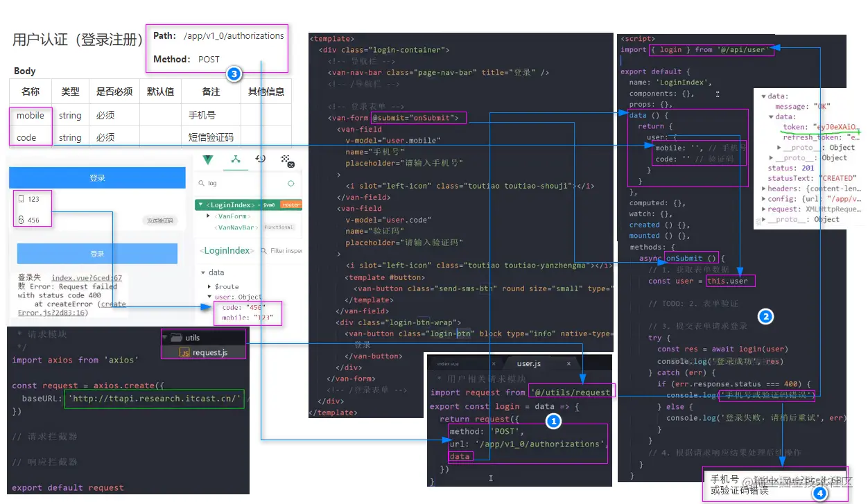This screenshot has height=504, width=868.
Task: Click @submit="onSubmit" in the template code
Action: pos(416,118)
